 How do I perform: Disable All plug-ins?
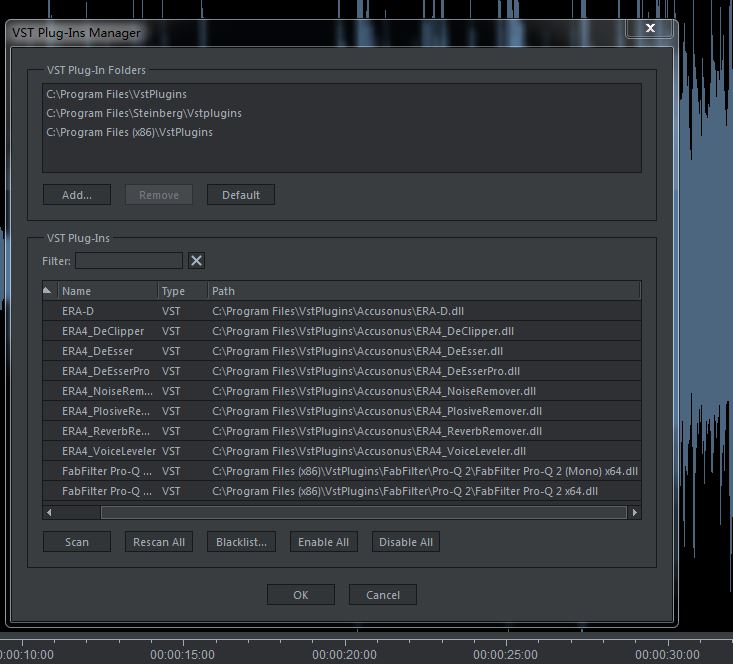[x=406, y=542]
